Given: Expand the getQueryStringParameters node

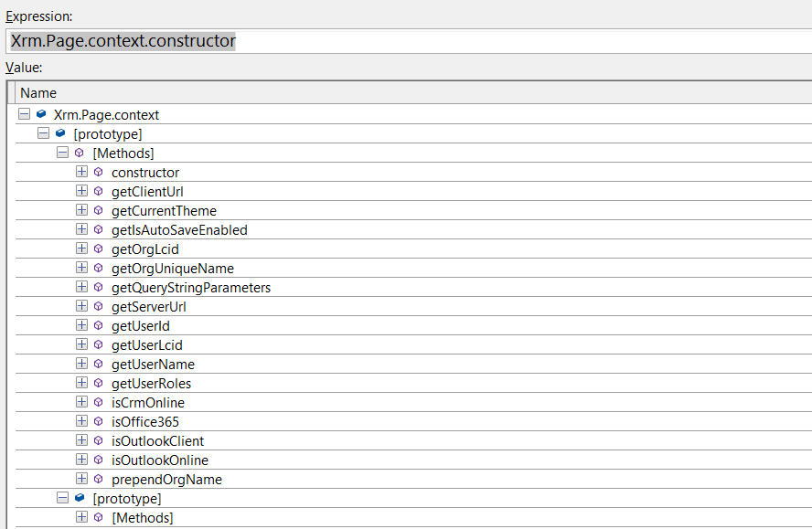Looking at the screenshot, I should [x=81, y=288].
